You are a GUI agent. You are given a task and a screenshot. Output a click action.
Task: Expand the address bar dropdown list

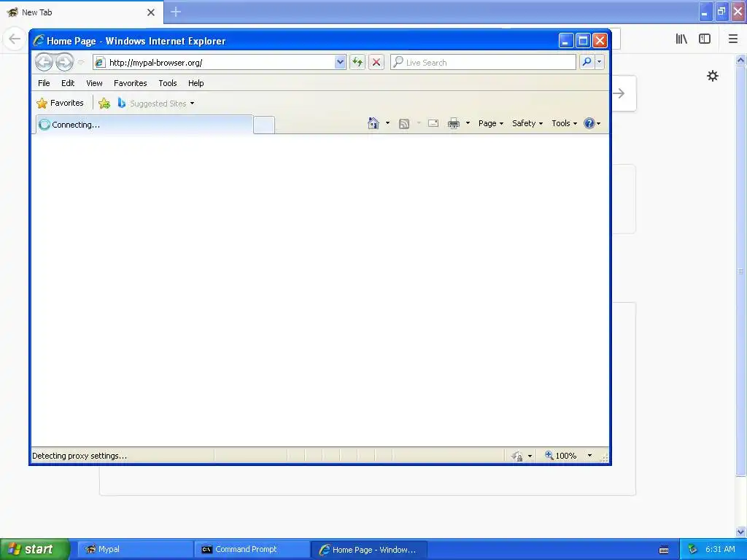pyautogui.click(x=340, y=63)
